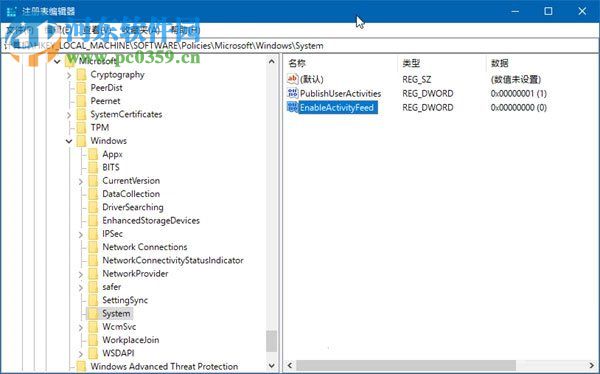Expand the safer tree node
The image size is (600, 374).
coord(81,287)
